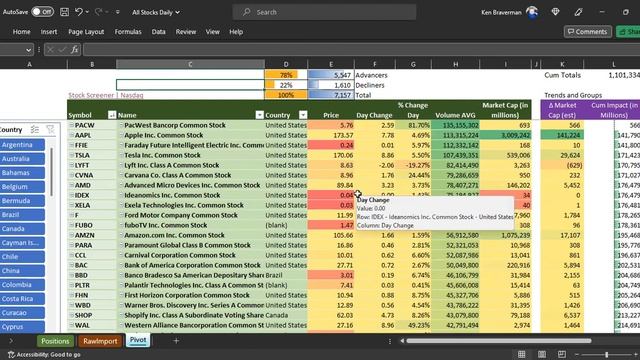Screen dimensions: 640x360
Task: Click Accessibility: Good to go status
Action: click(x=44, y=355)
